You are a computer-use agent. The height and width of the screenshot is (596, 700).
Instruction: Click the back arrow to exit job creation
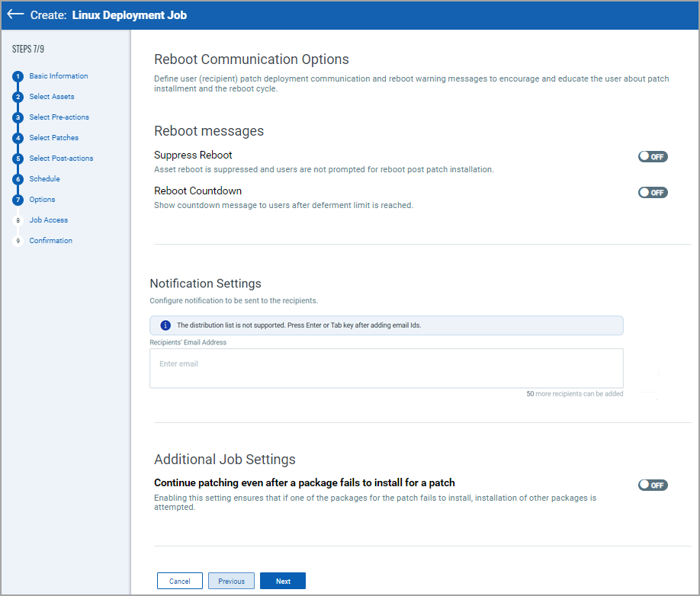17,14
